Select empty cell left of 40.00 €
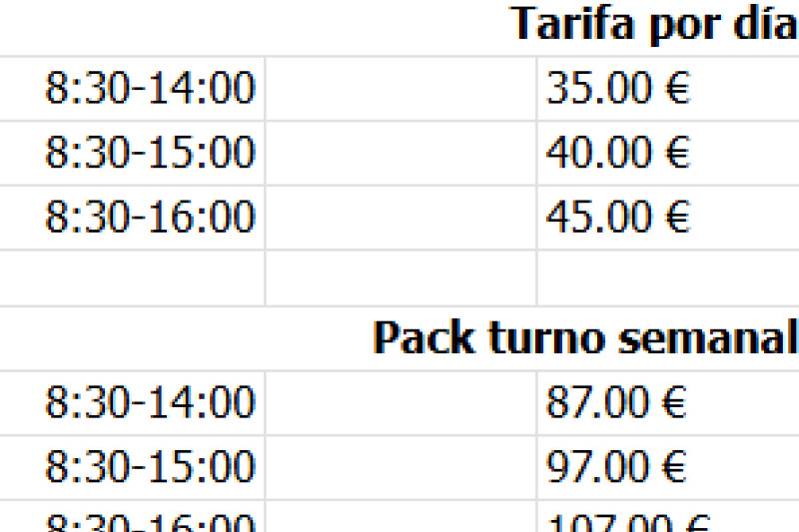 click(x=399, y=153)
